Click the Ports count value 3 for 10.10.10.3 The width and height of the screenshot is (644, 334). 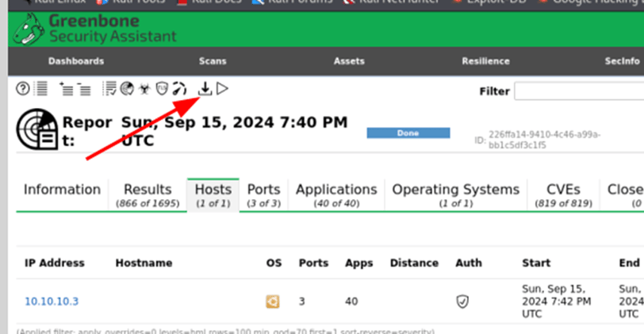point(302,301)
